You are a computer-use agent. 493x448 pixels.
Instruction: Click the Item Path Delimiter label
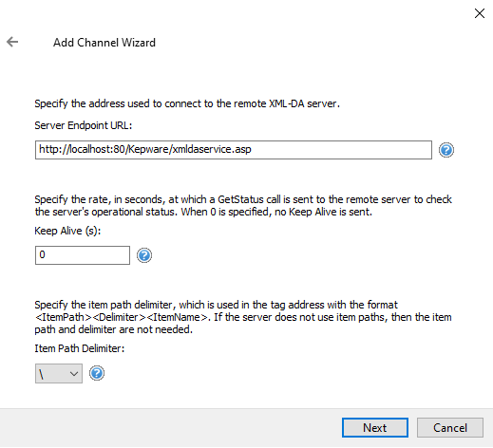pyautogui.click(x=80, y=348)
